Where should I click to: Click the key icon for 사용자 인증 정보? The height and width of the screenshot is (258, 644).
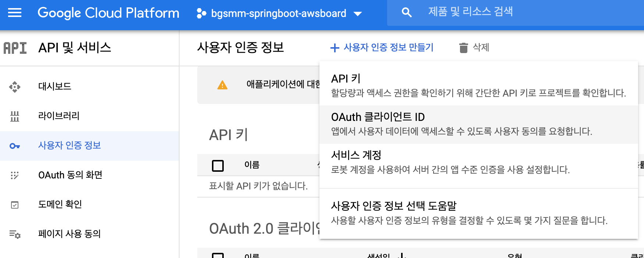(x=15, y=146)
